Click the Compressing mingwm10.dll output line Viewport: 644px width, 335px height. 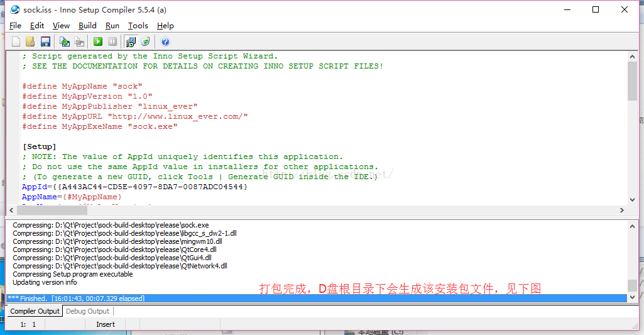click(117, 242)
